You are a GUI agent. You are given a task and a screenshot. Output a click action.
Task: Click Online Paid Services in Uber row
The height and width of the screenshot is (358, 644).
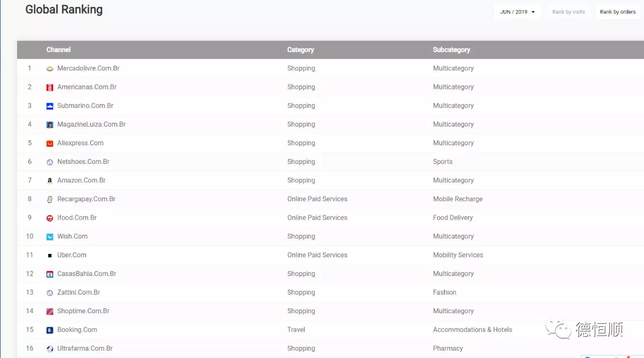coord(317,255)
